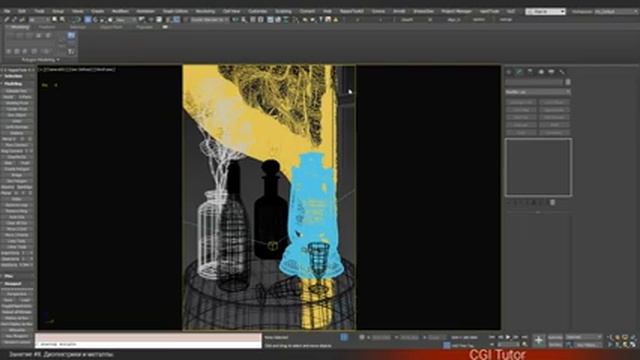Open the Project Manager menu
Image resolution: width=640 pixels, height=360 pixels.
(x=456, y=11)
